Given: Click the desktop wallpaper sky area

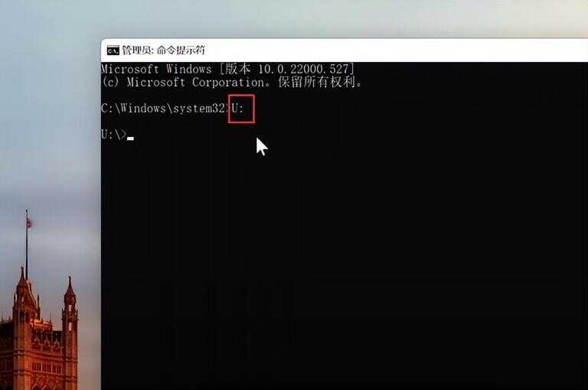Looking at the screenshot, I should (49, 112).
